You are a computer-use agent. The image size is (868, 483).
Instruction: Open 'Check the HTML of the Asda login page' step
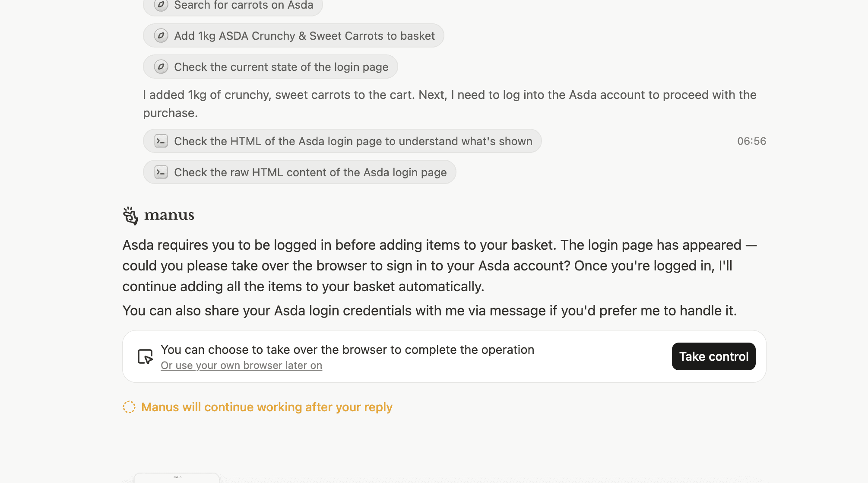[x=353, y=141]
